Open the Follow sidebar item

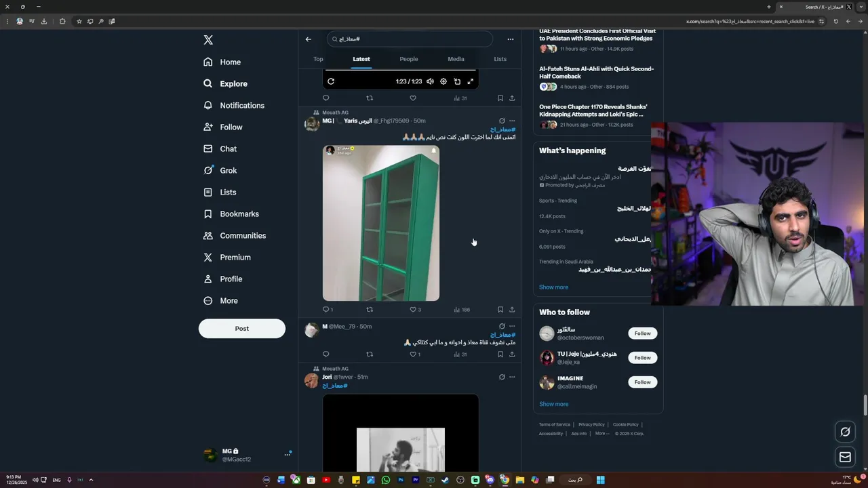(x=222, y=127)
